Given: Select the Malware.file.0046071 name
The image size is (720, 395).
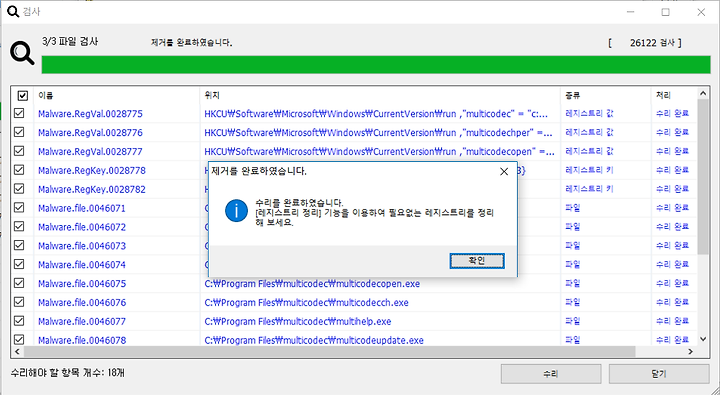Looking at the screenshot, I should (82, 208).
